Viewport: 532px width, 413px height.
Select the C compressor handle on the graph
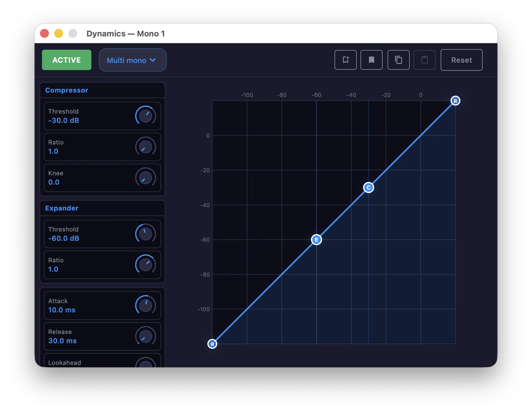click(x=368, y=187)
